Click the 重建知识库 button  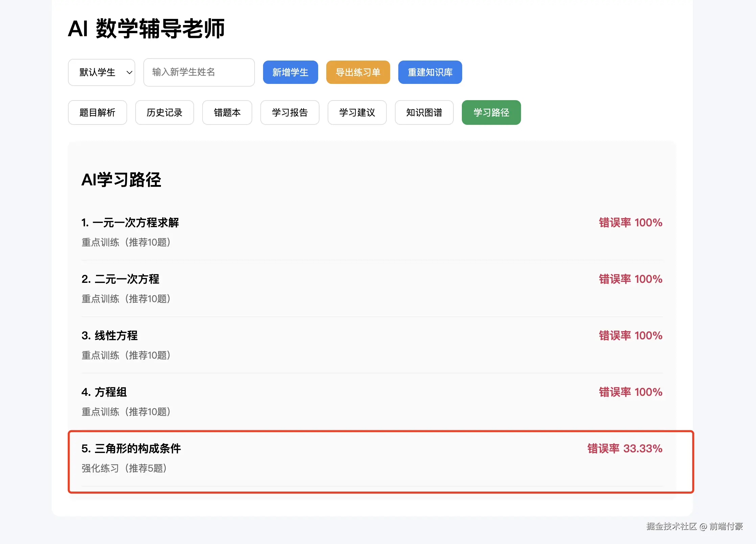pos(430,72)
